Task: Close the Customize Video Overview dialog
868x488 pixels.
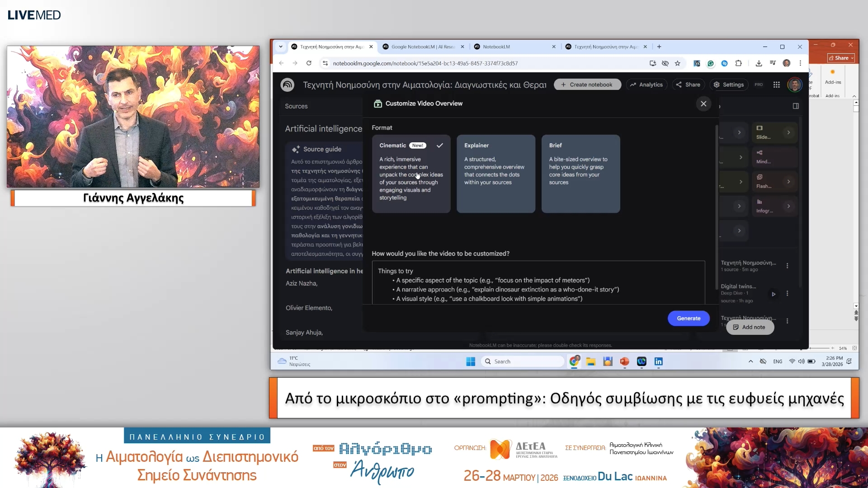Action: 703,104
